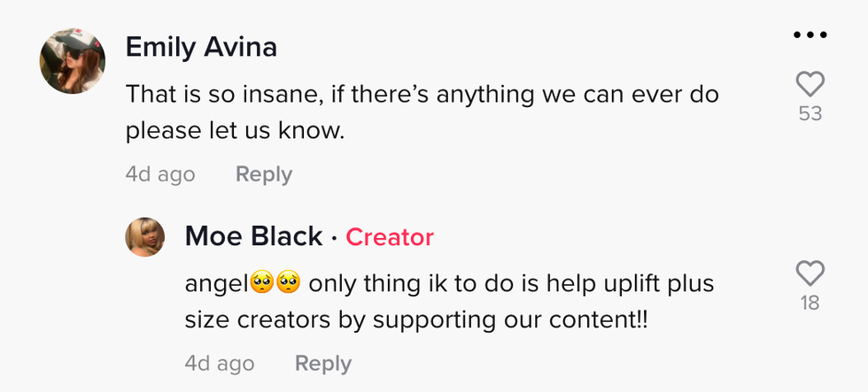Click the "please let us know." text line

tap(234, 131)
